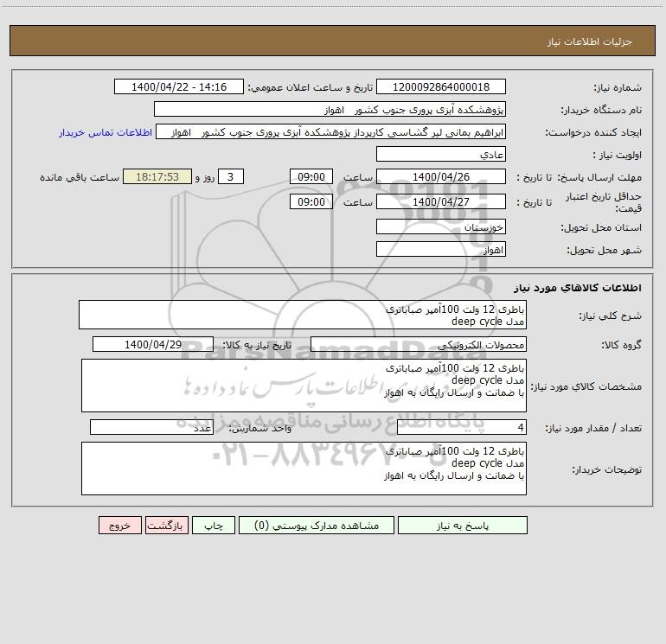Click the announcement date field 1400/04/22 - 14:16
This screenshot has width=666, height=644.
click(179, 86)
